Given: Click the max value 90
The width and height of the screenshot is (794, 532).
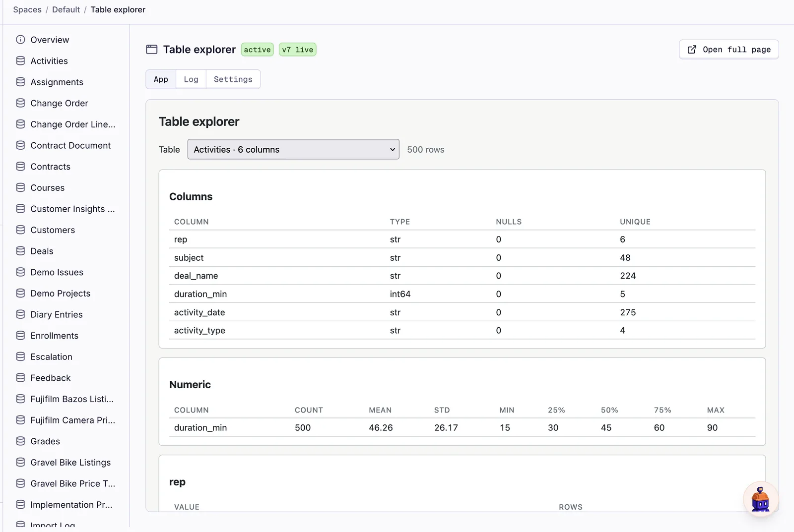Looking at the screenshot, I should coord(712,427).
